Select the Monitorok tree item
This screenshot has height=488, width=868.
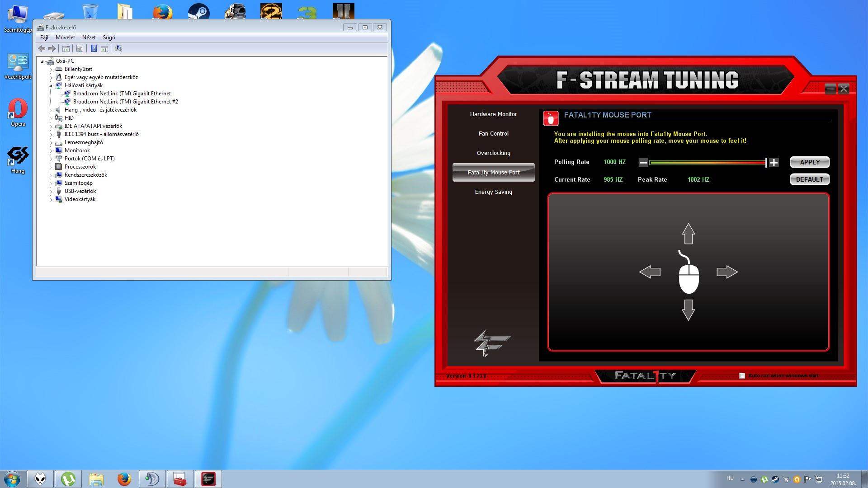[x=77, y=150]
